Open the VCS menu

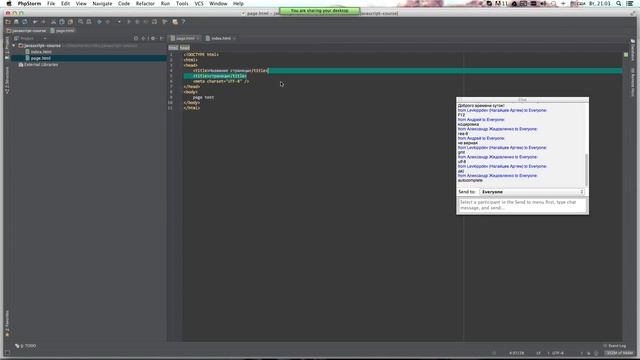199,3
